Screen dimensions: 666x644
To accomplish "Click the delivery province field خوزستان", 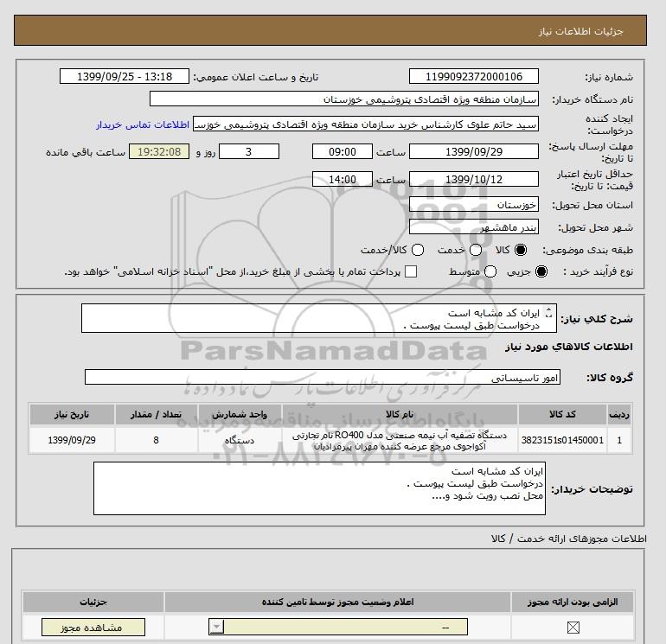I will [474, 205].
